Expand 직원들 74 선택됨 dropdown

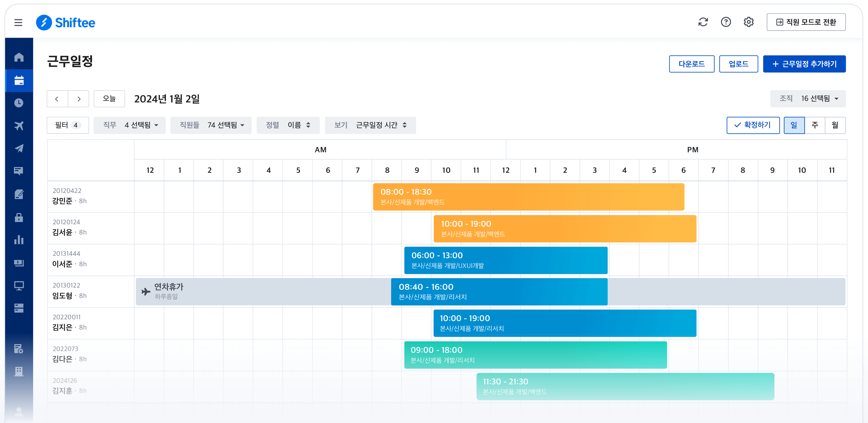tap(211, 125)
